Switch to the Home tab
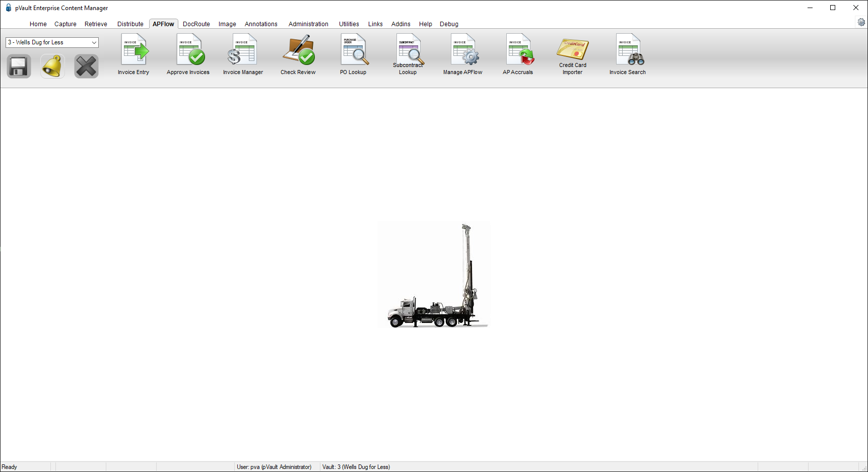Viewport: 868px width, 472px height. tap(38, 24)
